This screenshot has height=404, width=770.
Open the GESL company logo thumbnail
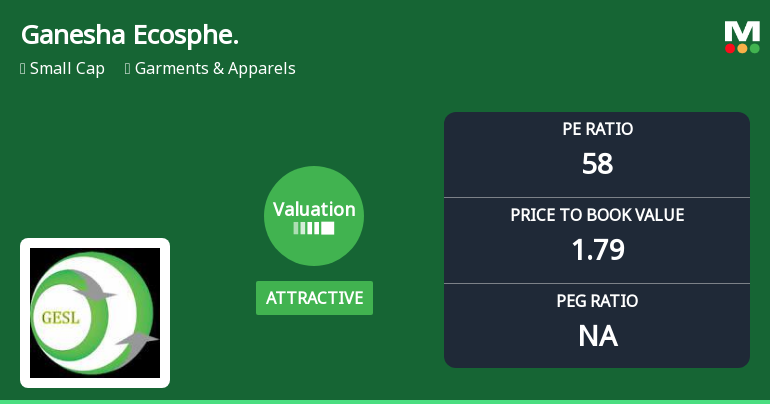[95, 313]
